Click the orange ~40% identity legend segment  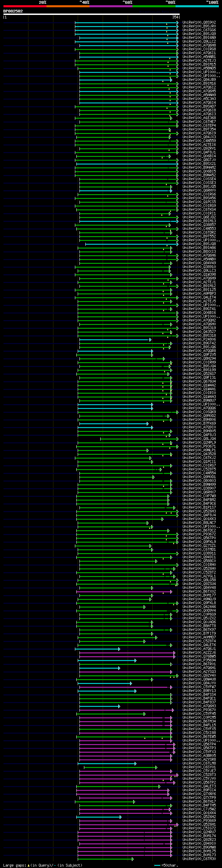pyautogui.click(x=68, y=6)
